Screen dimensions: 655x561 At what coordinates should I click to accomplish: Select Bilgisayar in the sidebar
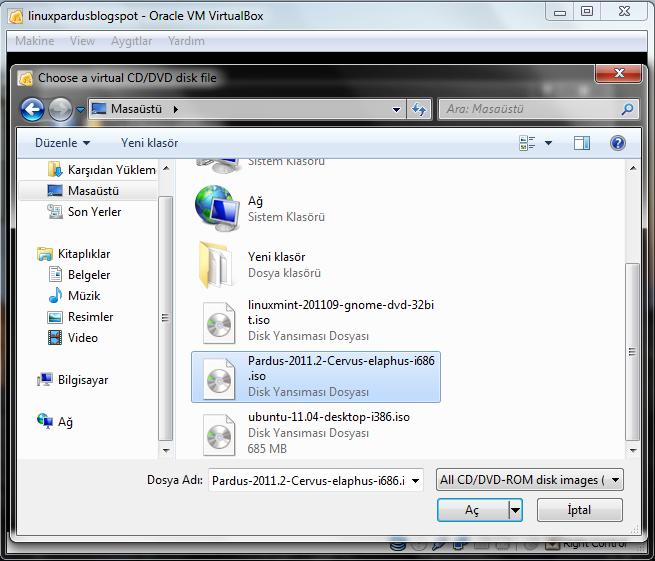pyautogui.click(x=73, y=380)
